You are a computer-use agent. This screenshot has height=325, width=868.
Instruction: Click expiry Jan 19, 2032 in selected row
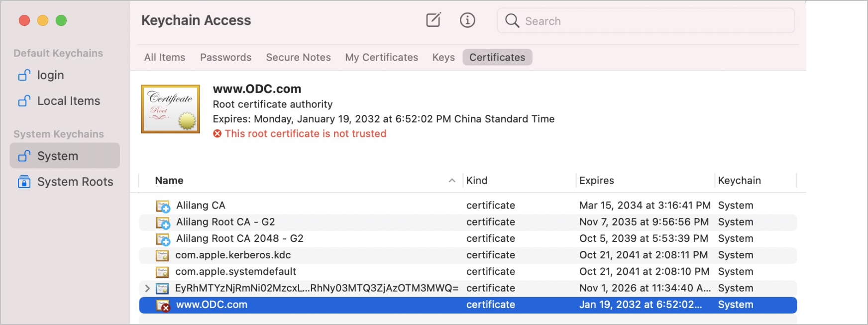[641, 305]
